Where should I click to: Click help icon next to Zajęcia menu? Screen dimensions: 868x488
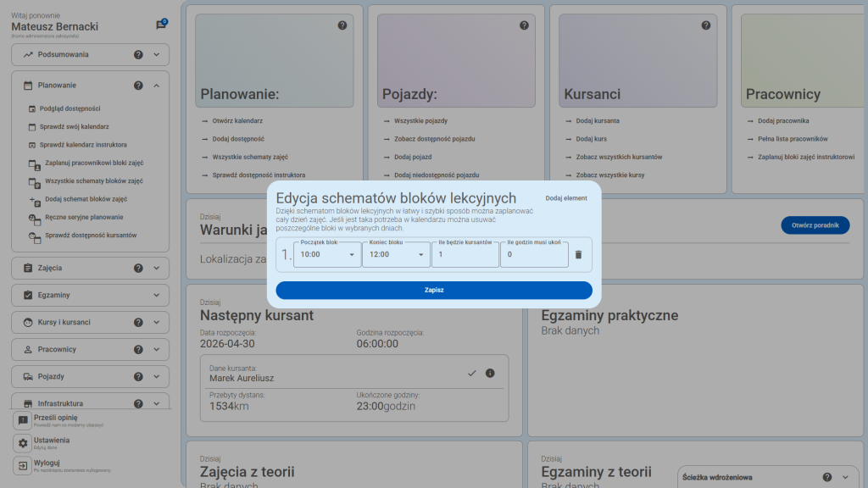pyautogui.click(x=138, y=269)
